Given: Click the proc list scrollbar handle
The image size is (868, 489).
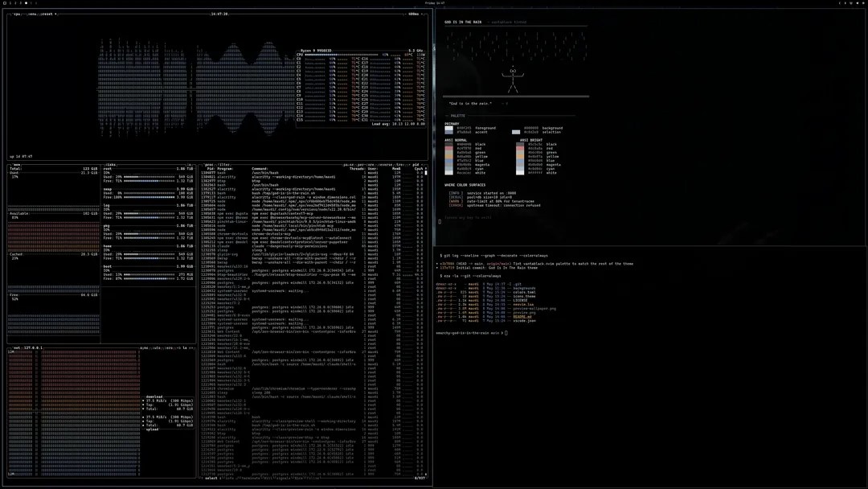Looking at the screenshot, I should click(x=426, y=172).
